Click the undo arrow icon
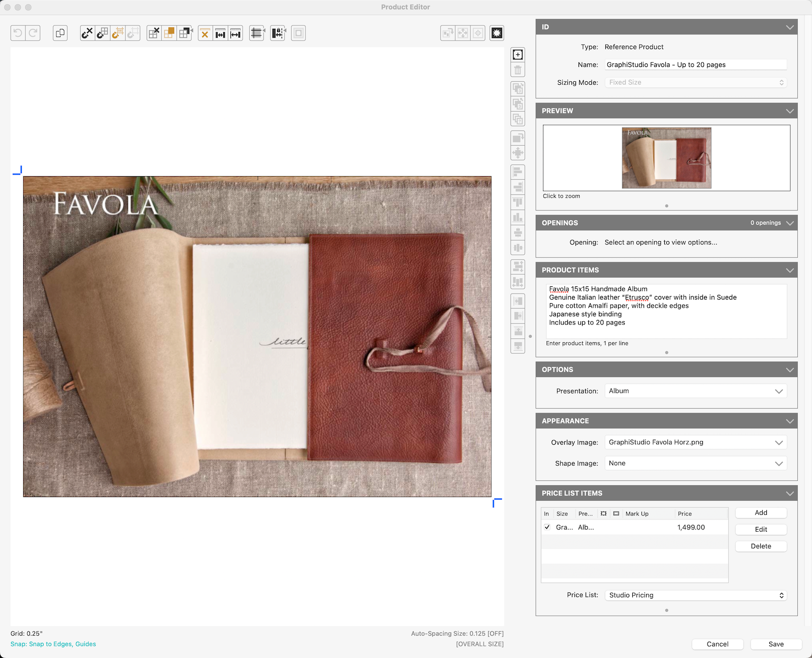The width and height of the screenshot is (812, 658). point(18,33)
